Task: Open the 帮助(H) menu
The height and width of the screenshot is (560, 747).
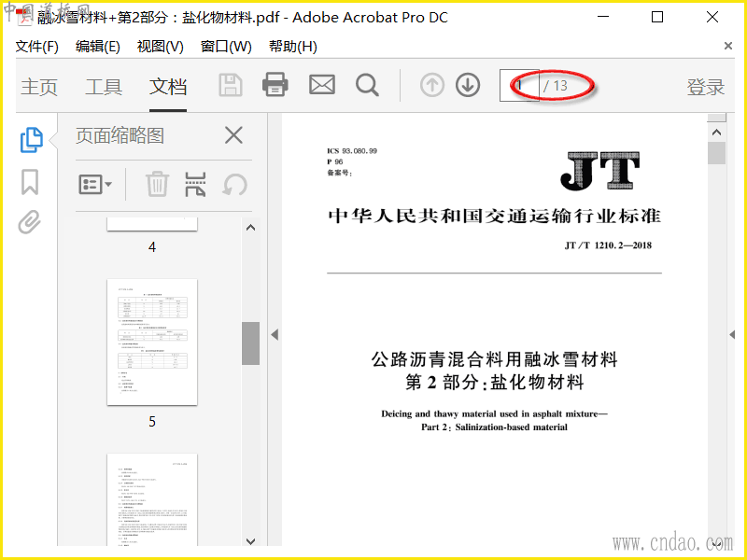Action: coord(293,47)
